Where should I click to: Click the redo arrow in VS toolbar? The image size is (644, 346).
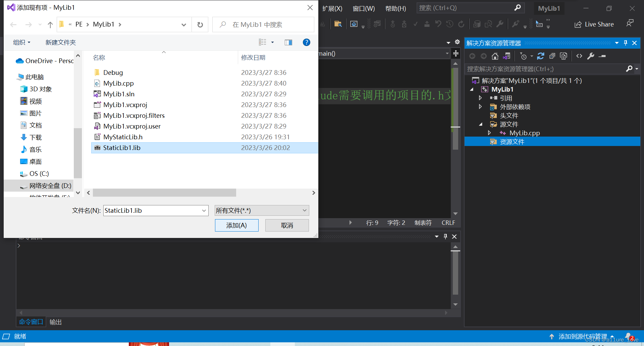coord(461,24)
